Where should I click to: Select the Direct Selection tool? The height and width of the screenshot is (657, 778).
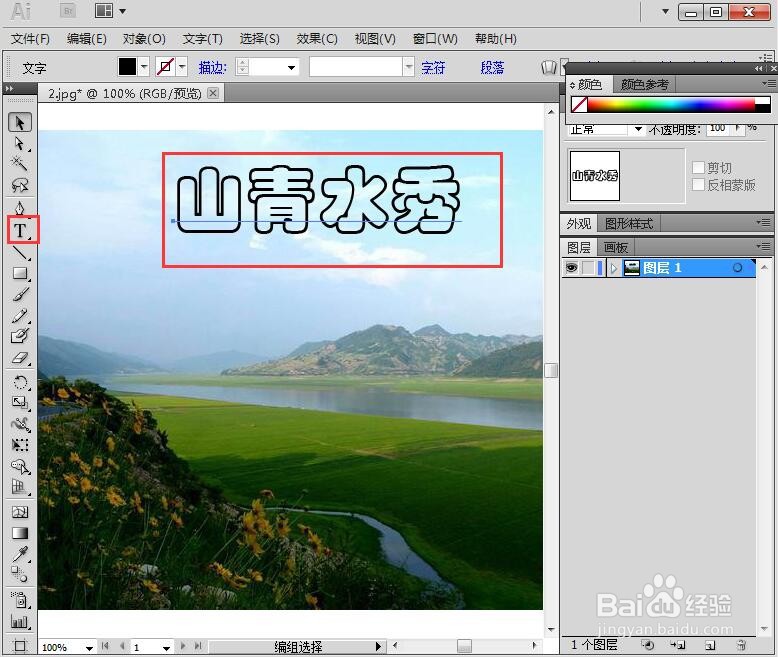pos(20,143)
